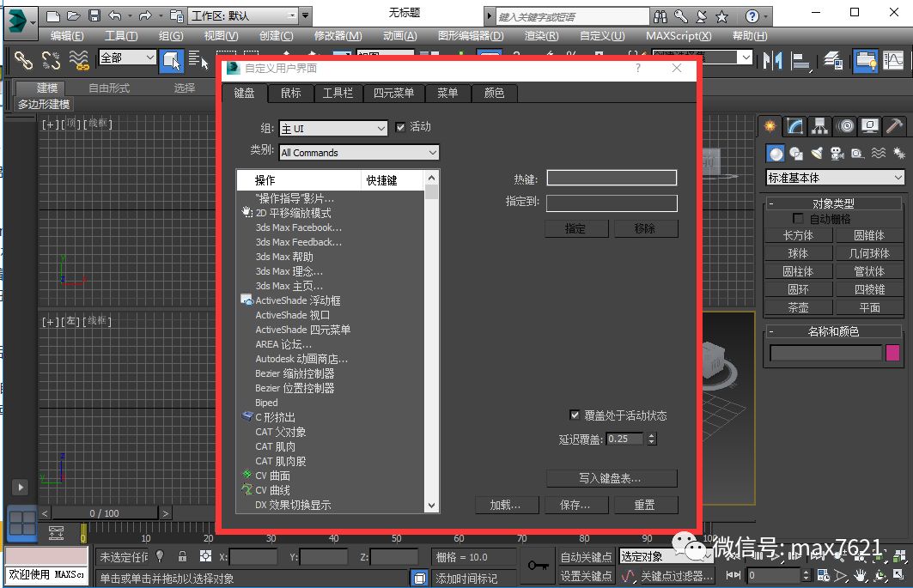The image size is (913, 588).
Task: Switch to the 四元菜单 tab
Action: click(x=393, y=94)
